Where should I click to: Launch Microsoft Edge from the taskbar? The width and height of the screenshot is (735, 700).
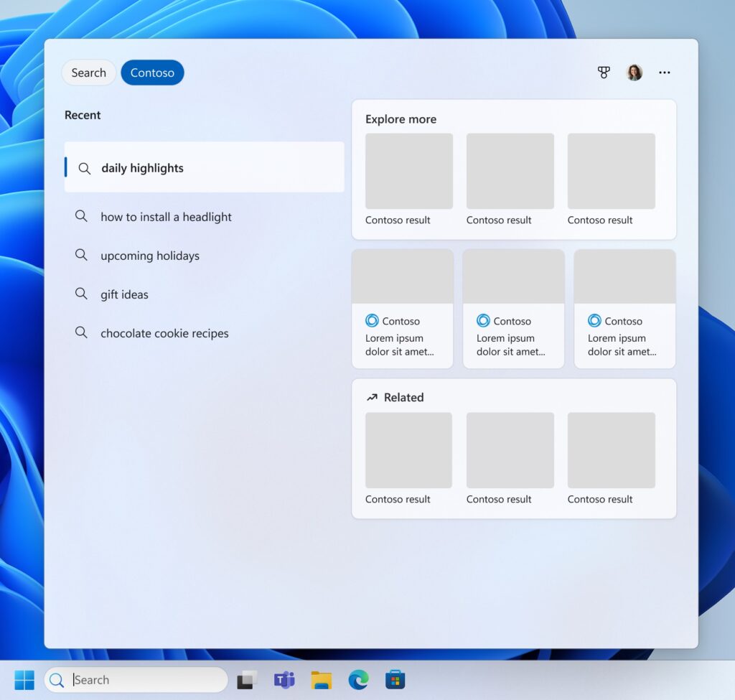tap(358, 679)
